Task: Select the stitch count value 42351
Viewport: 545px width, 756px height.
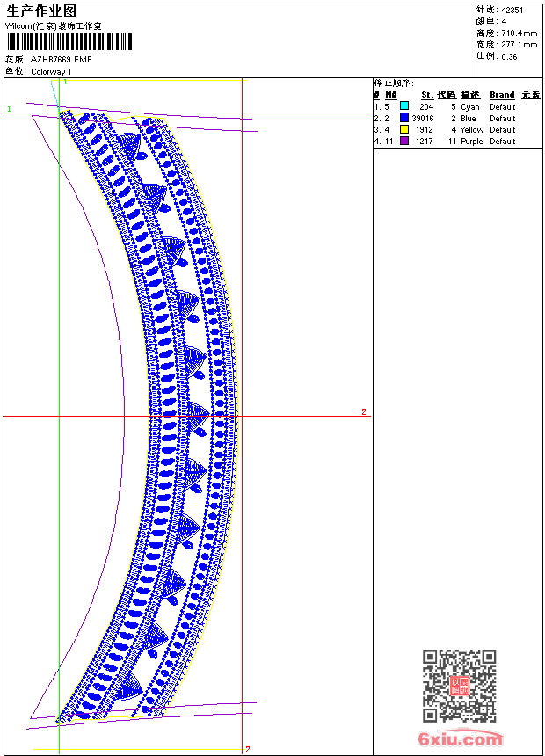Action: pyautogui.click(x=512, y=11)
